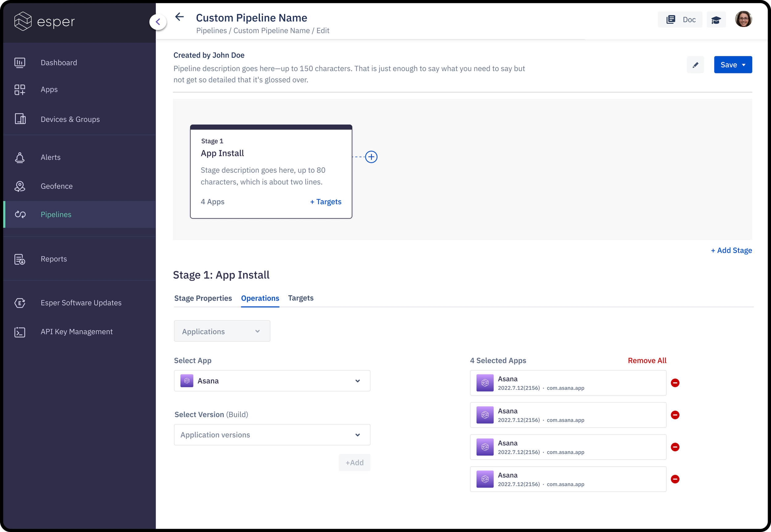The height and width of the screenshot is (532, 771).
Task: Click the pencil edit description icon
Action: [695, 65]
